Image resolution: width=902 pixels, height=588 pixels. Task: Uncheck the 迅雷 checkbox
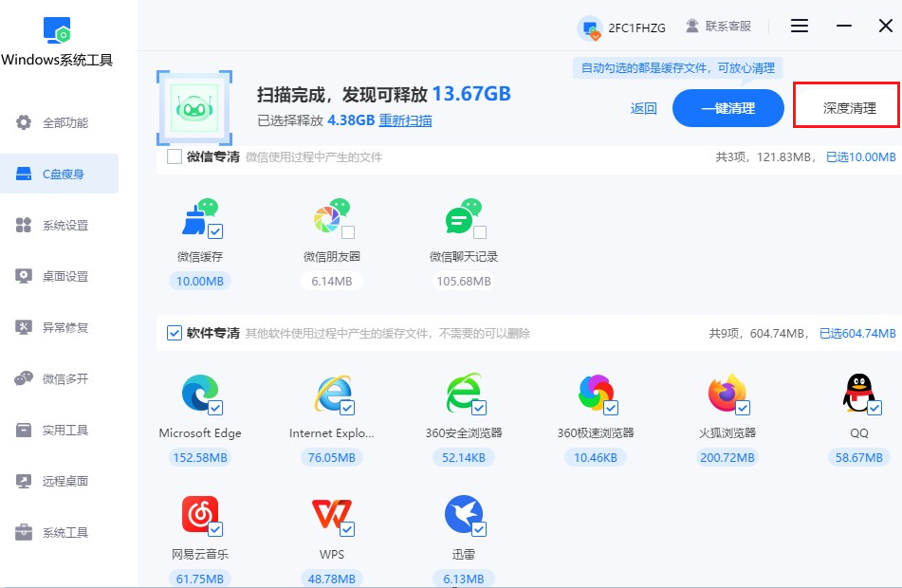click(479, 529)
